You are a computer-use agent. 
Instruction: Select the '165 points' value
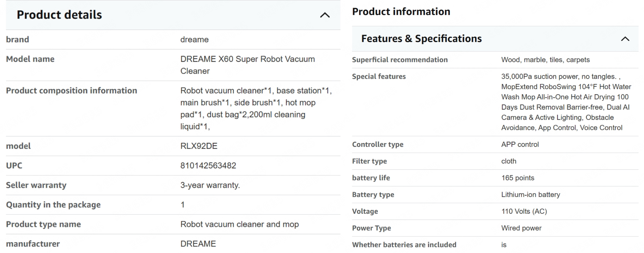[x=518, y=178]
